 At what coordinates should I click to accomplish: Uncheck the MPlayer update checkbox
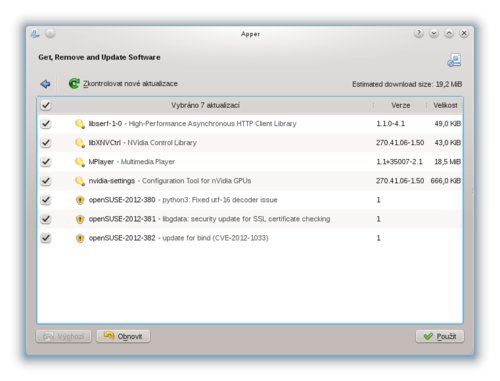[x=46, y=162]
